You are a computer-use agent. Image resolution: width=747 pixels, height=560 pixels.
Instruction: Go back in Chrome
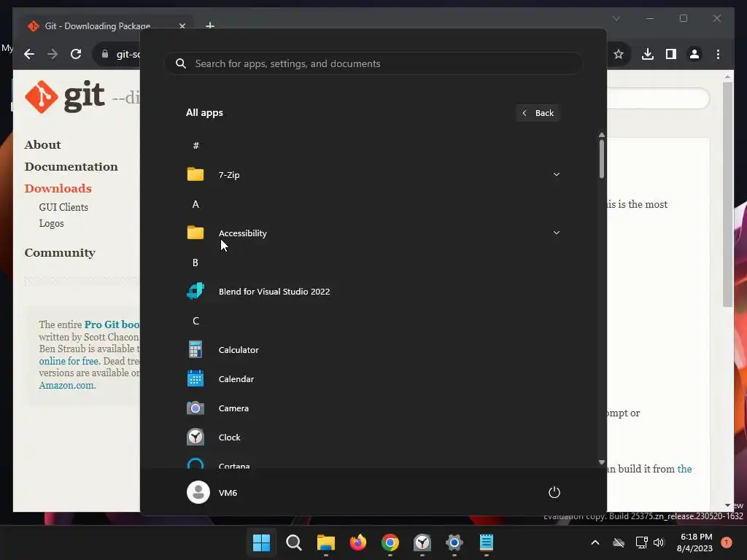pyautogui.click(x=29, y=54)
